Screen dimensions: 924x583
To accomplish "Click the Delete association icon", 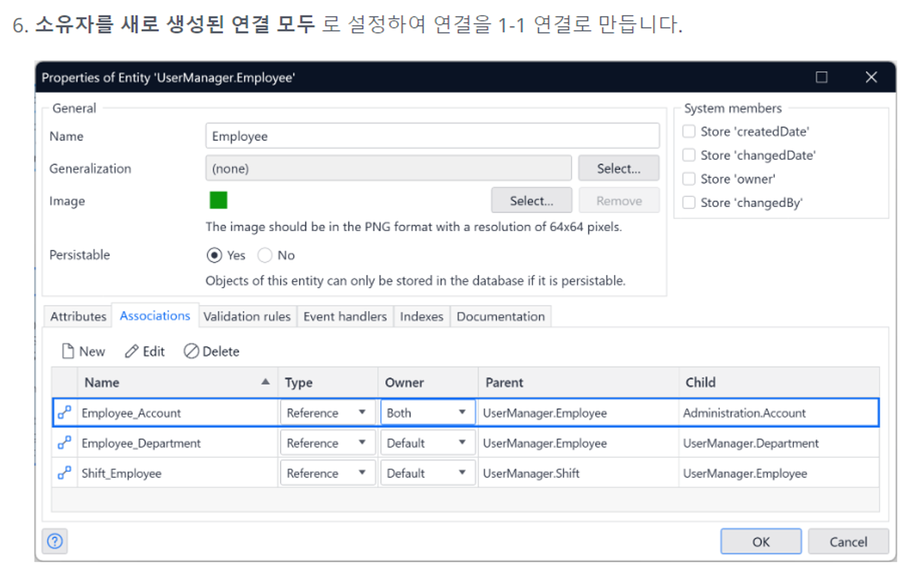I will 191,351.
